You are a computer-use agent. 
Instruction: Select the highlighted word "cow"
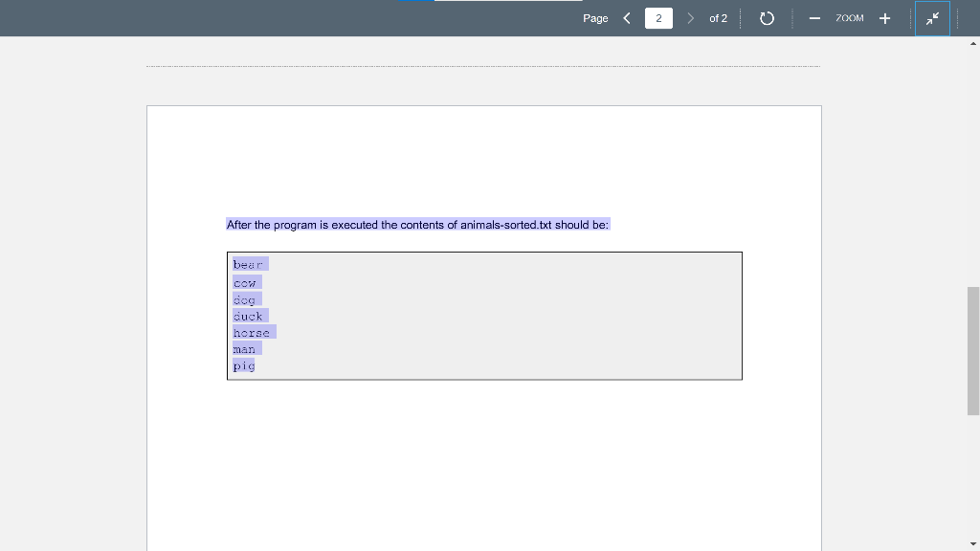[244, 282]
